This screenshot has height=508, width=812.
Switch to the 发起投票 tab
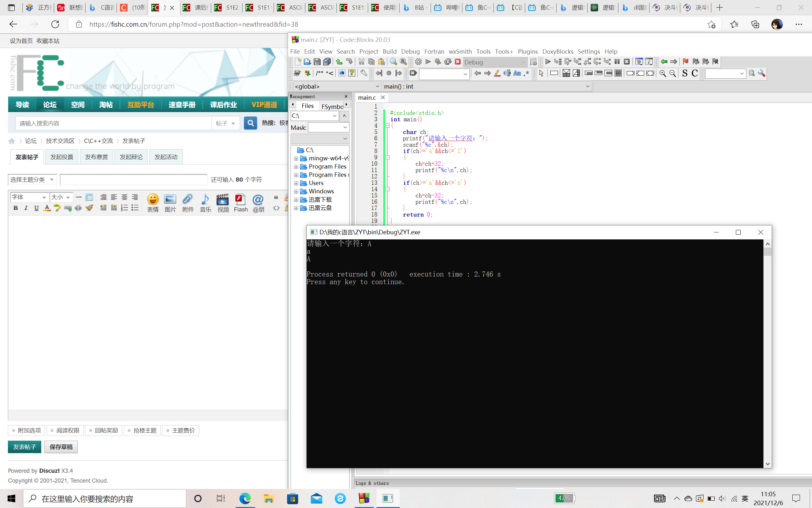click(62, 157)
